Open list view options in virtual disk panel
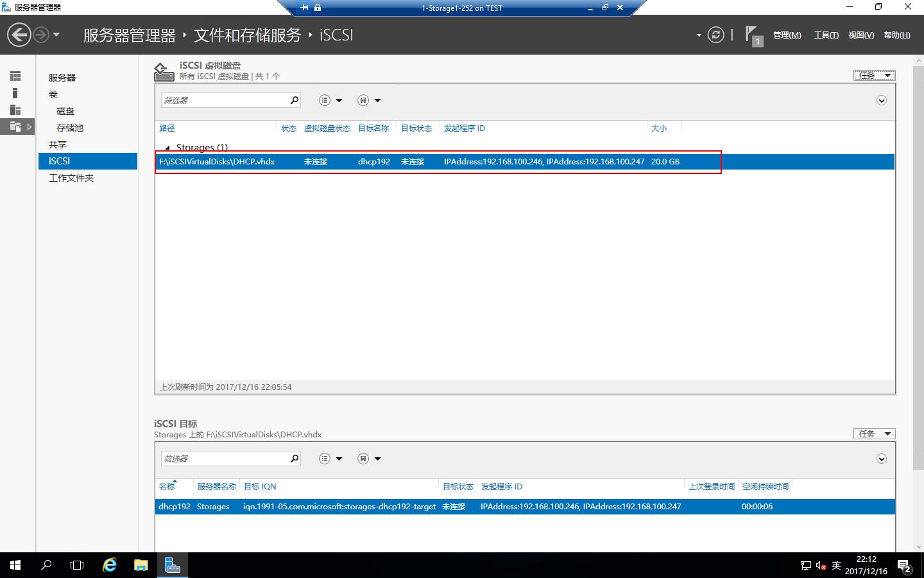The image size is (924, 578). 330,100
